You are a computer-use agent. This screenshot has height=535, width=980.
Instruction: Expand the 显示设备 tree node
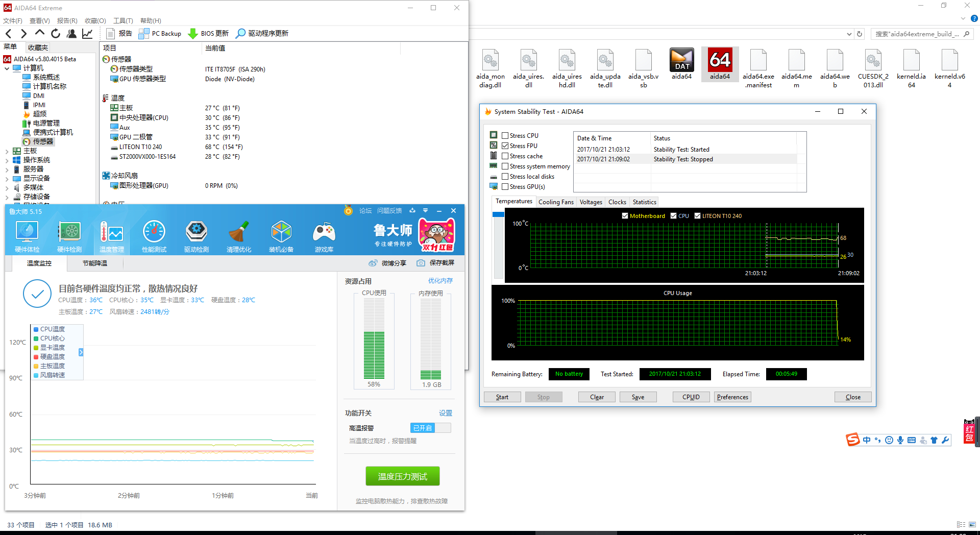click(x=7, y=179)
